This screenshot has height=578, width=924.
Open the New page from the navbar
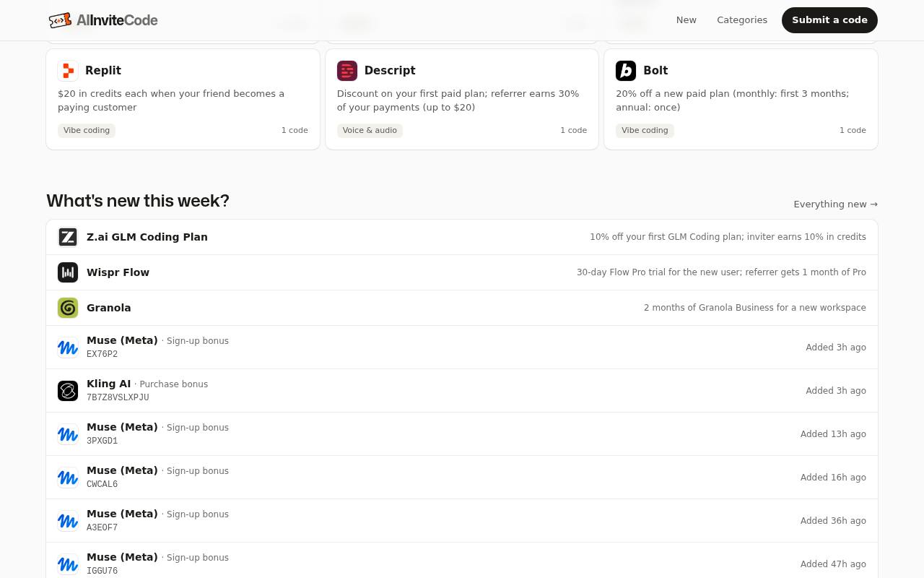click(687, 20)
